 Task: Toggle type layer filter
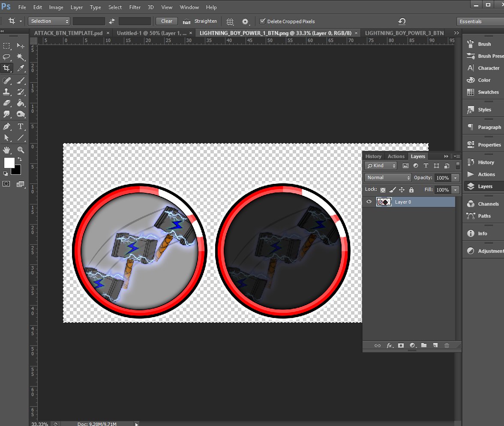point(426,165)
